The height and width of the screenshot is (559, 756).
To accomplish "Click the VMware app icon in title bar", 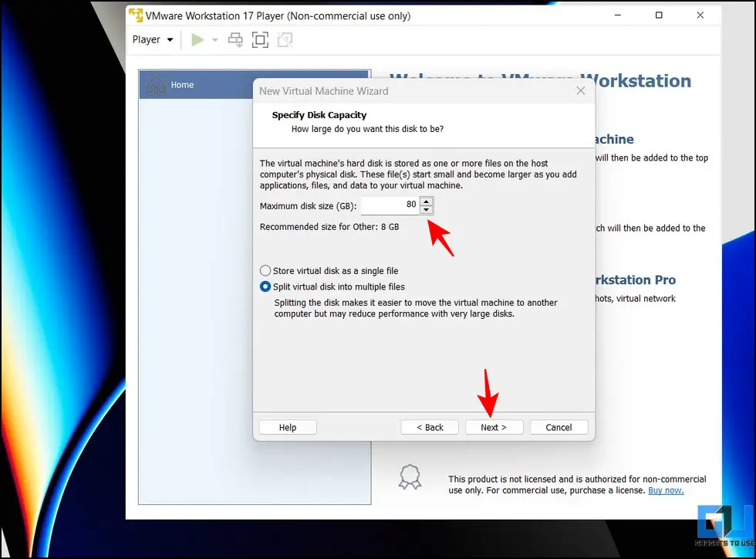I will point(136,15).
